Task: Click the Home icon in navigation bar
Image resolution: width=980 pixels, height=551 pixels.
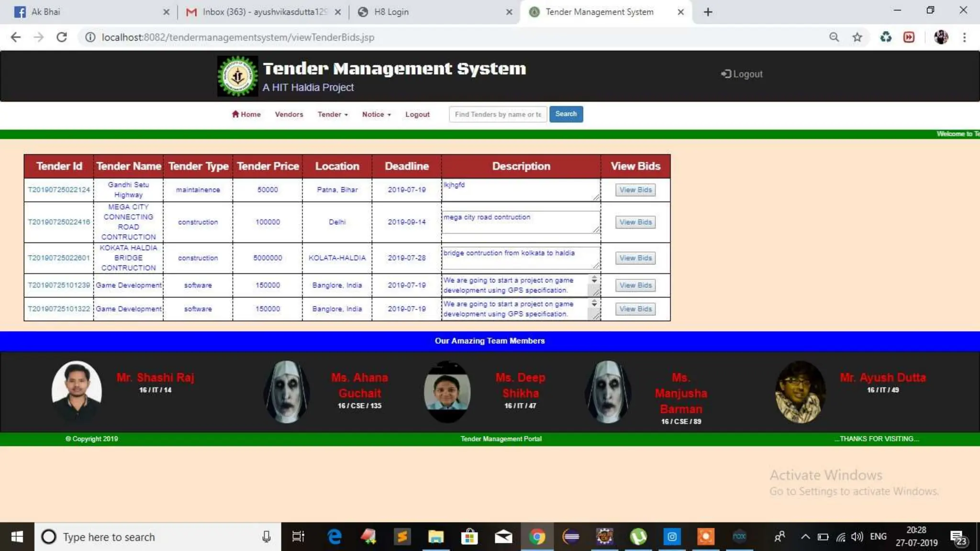Action: point(235,114)
